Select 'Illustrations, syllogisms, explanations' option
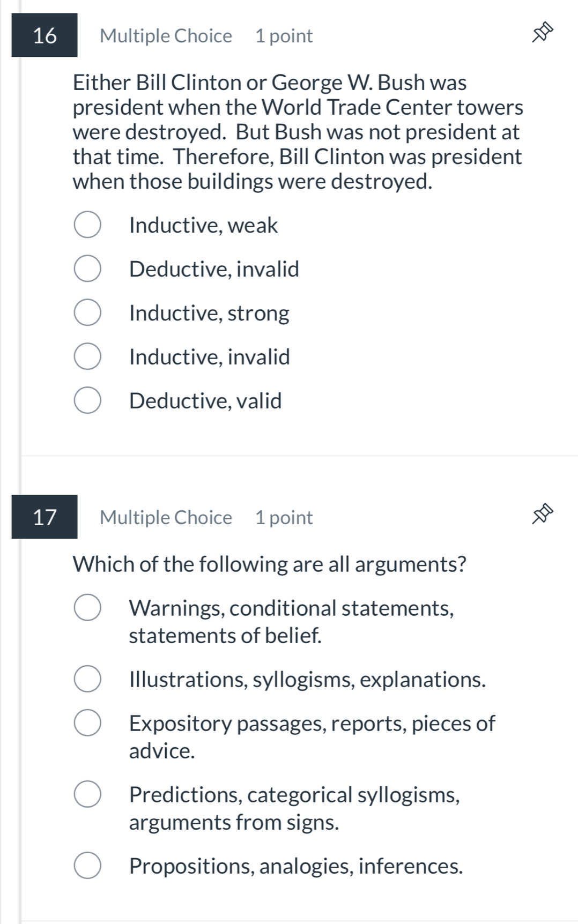 87,679
